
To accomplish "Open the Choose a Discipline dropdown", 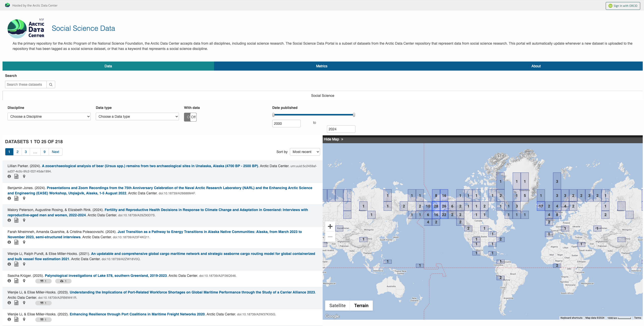I will pyautogui.click(x=49, y=116).
